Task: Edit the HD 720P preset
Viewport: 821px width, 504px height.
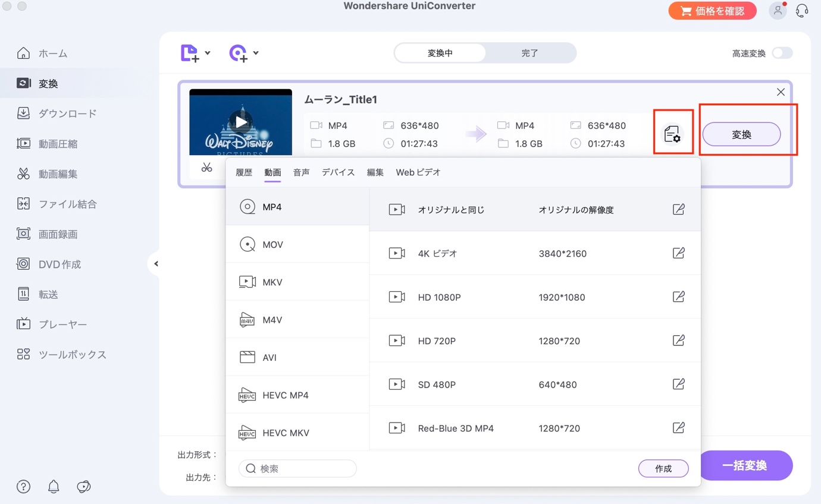Action: tap(678, 341)
